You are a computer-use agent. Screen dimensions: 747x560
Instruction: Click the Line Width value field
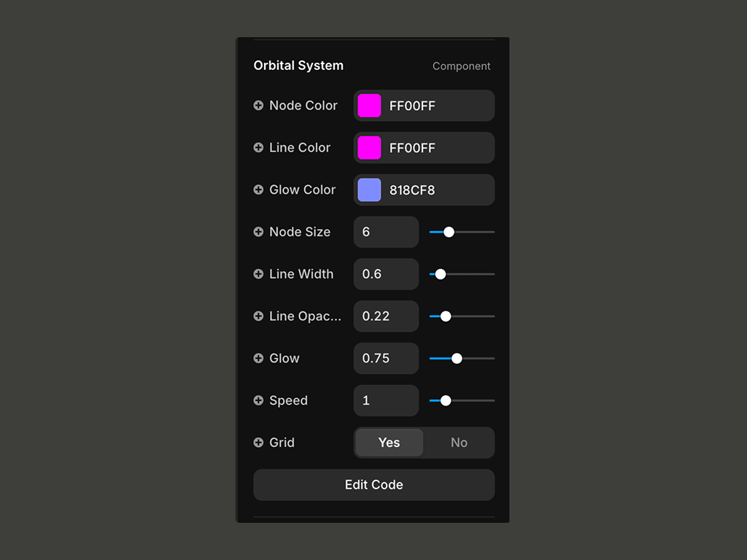pos(386,274)
